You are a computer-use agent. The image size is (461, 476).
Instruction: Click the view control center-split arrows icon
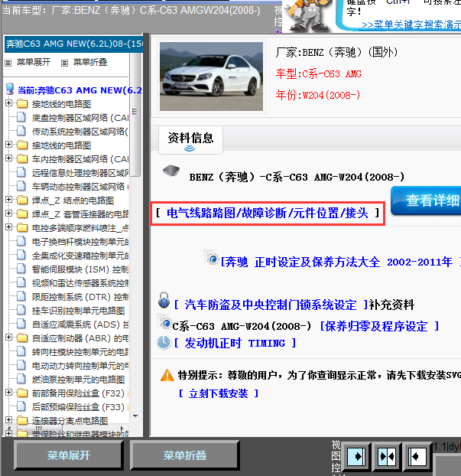pos(387,456)
